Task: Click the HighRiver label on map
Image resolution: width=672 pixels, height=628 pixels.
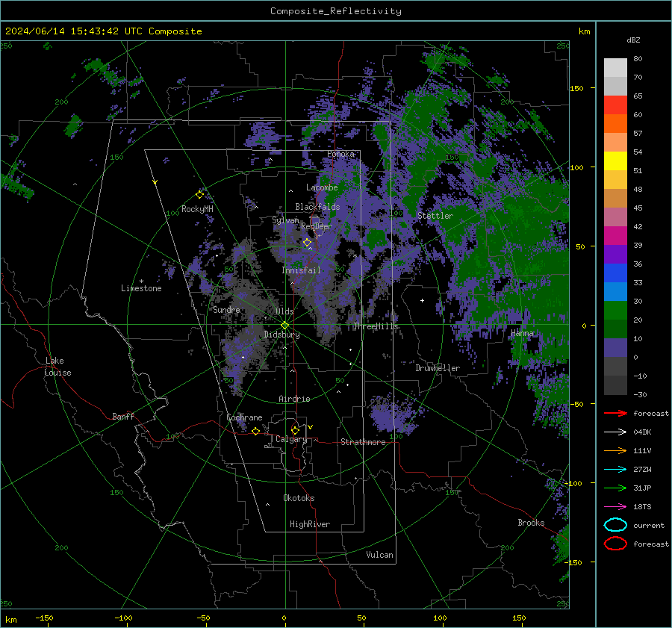Action: [x=309, y=525]
